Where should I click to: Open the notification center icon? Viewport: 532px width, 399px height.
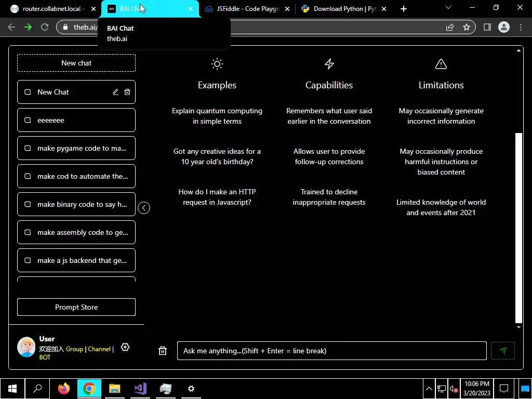[504, 389]
